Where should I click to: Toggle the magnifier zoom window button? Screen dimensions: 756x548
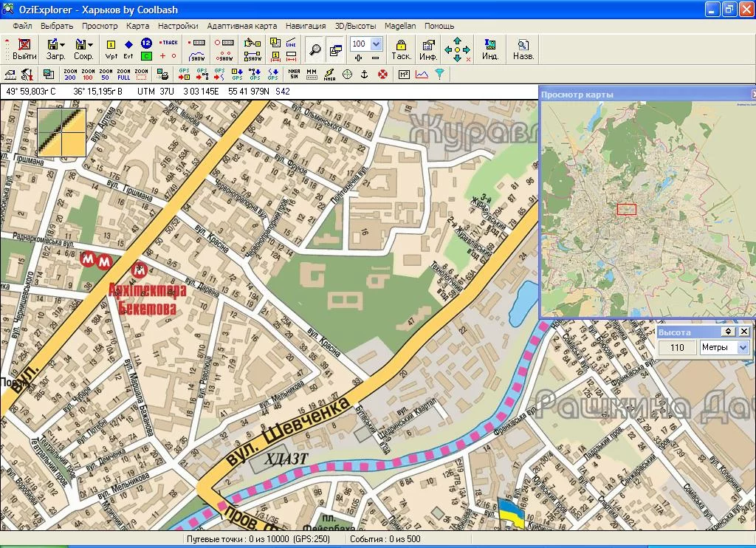[x=315, y=50]
